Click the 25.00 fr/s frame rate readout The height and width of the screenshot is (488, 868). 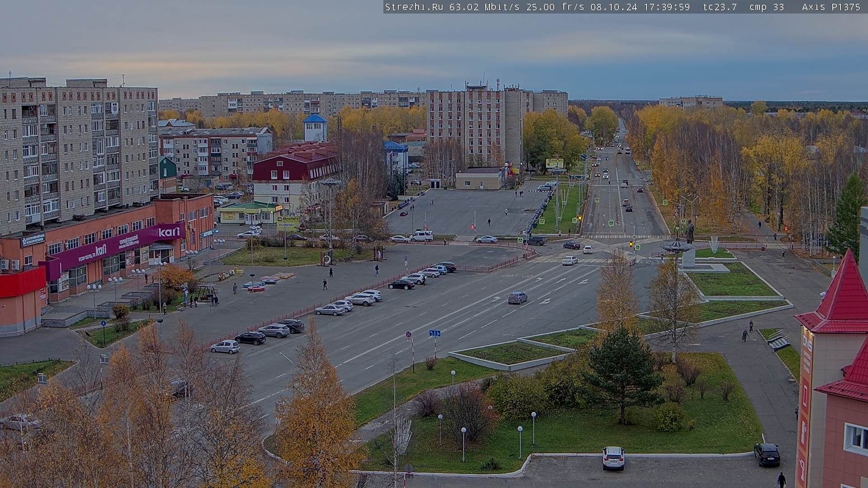[x=556, y=7]
